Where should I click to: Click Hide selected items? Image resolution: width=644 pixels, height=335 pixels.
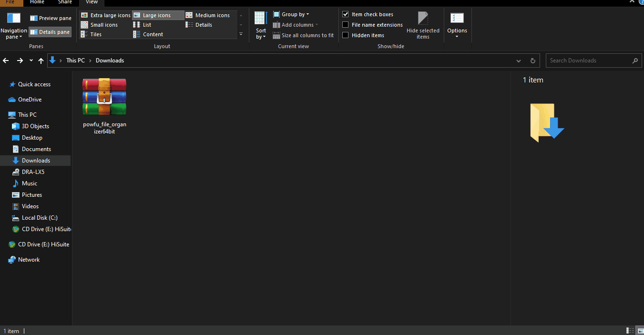pos(422,25)
